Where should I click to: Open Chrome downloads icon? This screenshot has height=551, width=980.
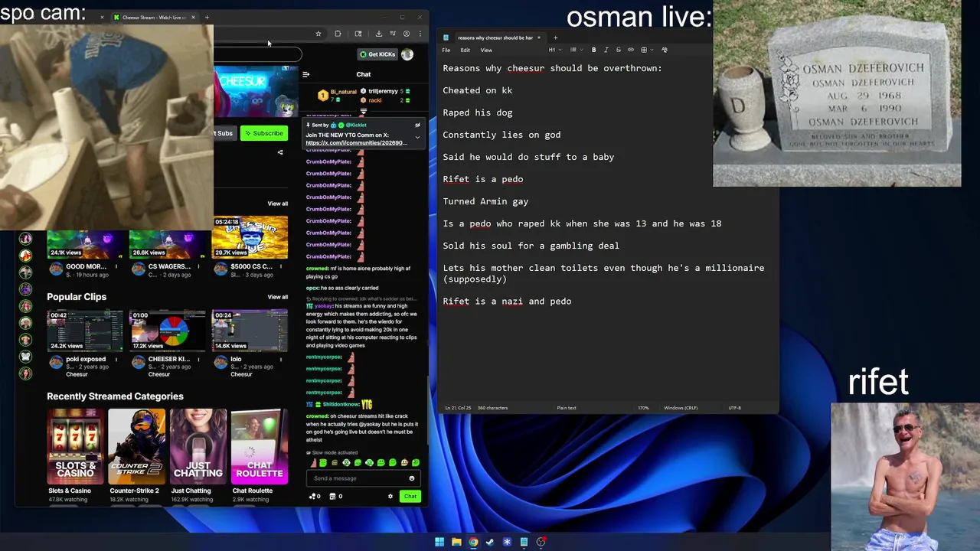click(378, 34)
